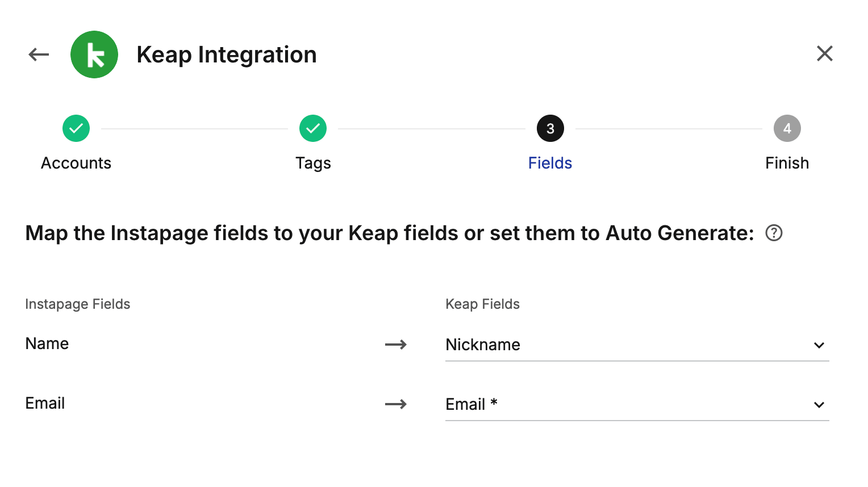Click the Instapage Fields column header
The height and width of the screenshot is (487, 868).
(78, 304)
